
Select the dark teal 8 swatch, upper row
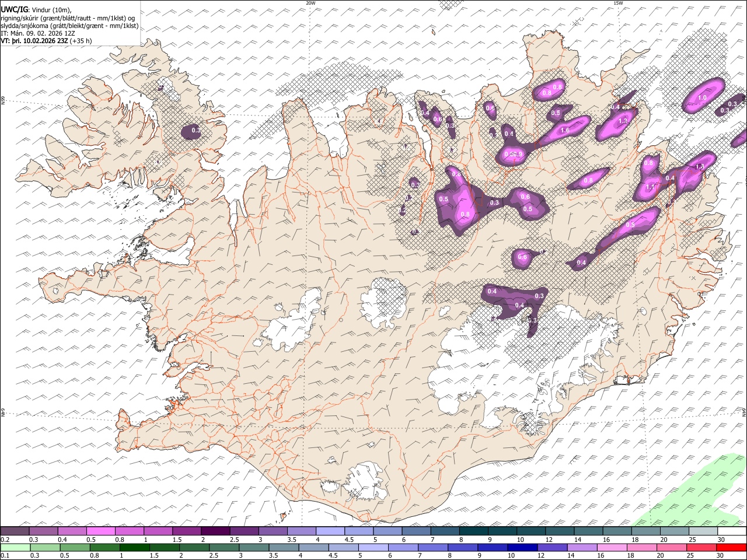(473, 531)
